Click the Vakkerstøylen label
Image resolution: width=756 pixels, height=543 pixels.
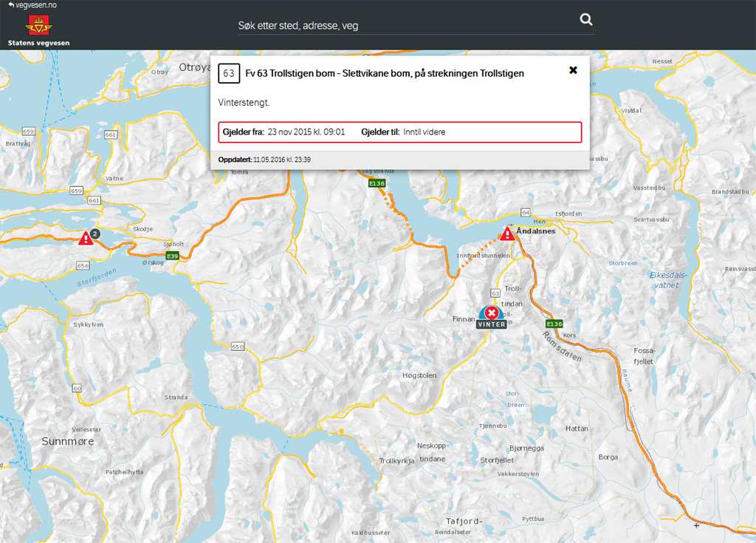point(518,474)
